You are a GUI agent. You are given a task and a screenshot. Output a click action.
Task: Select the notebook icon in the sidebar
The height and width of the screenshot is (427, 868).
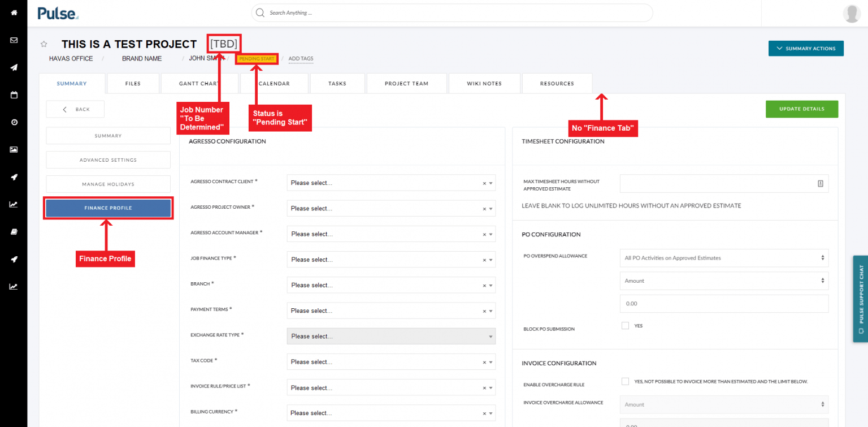pos(13,231)
